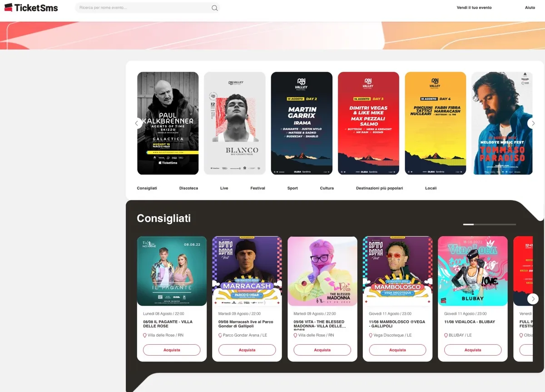Open the Dimitri Vegas Day 3 poster
The width and height of the screenshot is (545, 392).
[x=368, y=123]
